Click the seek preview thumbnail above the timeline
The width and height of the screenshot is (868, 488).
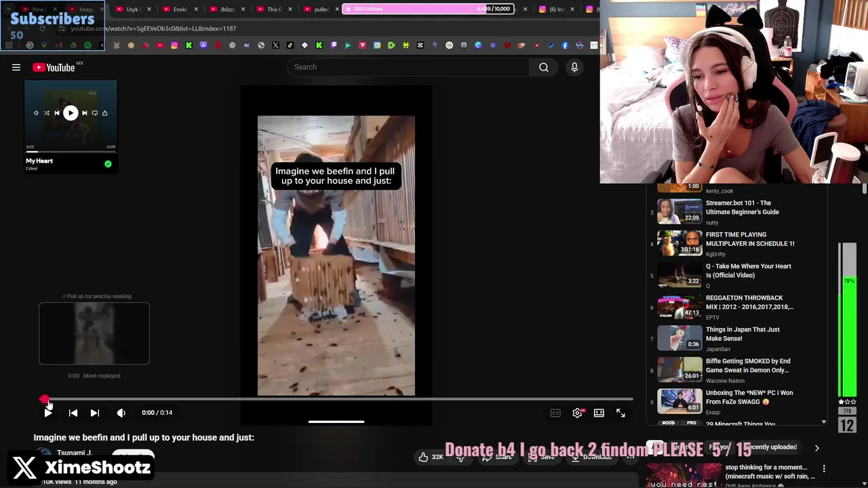click(94, 333)
